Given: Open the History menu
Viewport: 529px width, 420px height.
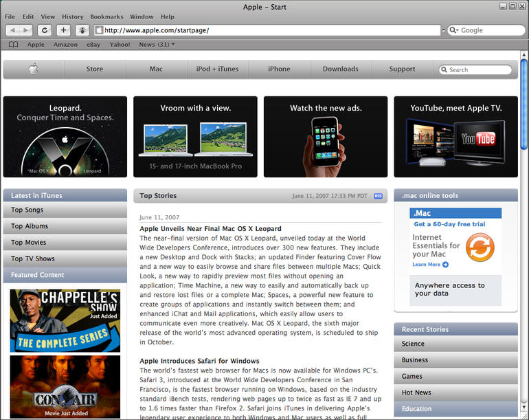Looking at the screenshot, I should pyautogui.click(x=72, y=16).
